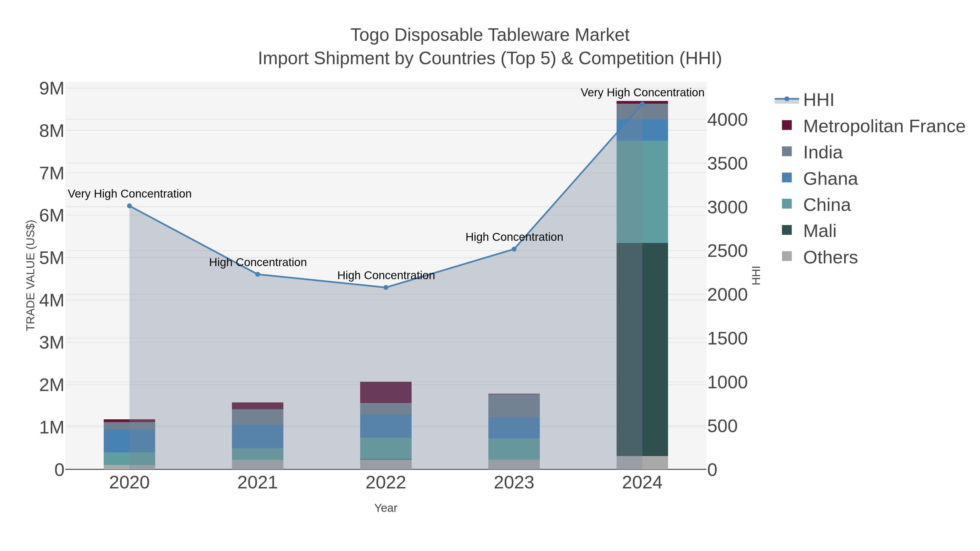Click the China teal legend swatch
Image resolution: width=980 pixels, height=551 pixels.
787,204
